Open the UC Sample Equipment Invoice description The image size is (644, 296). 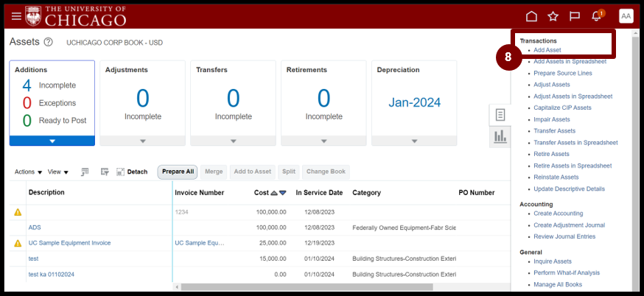pyautogui.click(x=69, y=243)
